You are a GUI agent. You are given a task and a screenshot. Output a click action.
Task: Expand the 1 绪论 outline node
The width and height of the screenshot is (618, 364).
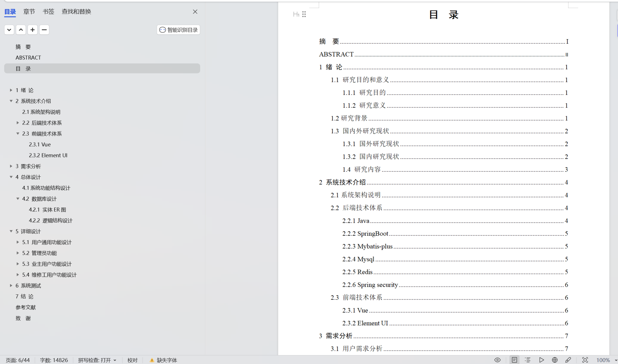tap(11, 90)
